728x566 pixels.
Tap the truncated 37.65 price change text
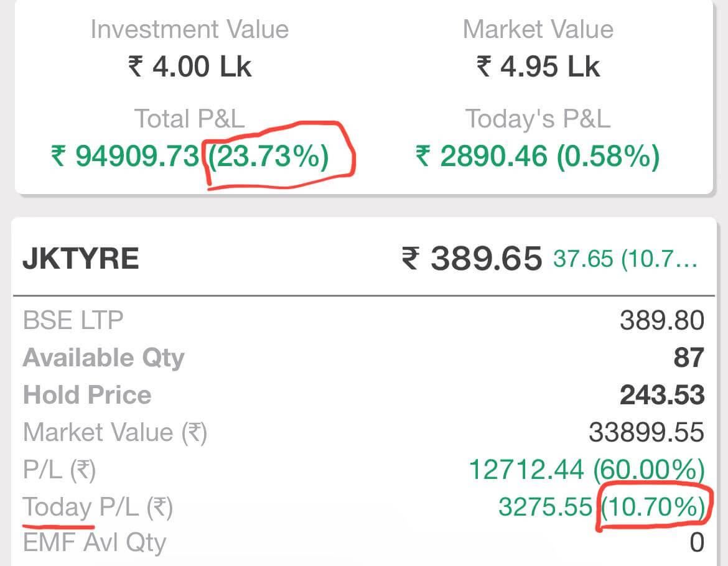click(625, 259)
